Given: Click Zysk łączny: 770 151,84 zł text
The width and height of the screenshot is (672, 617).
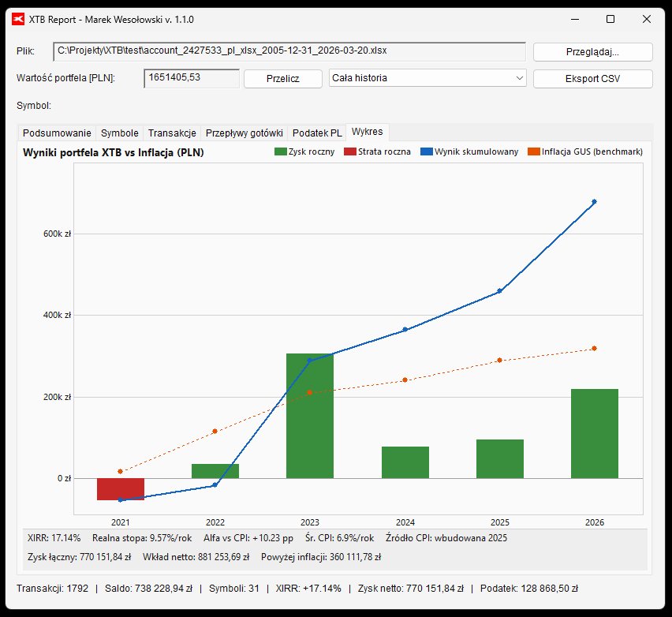Looking at the screenshot, I should (x=80, y=557).
